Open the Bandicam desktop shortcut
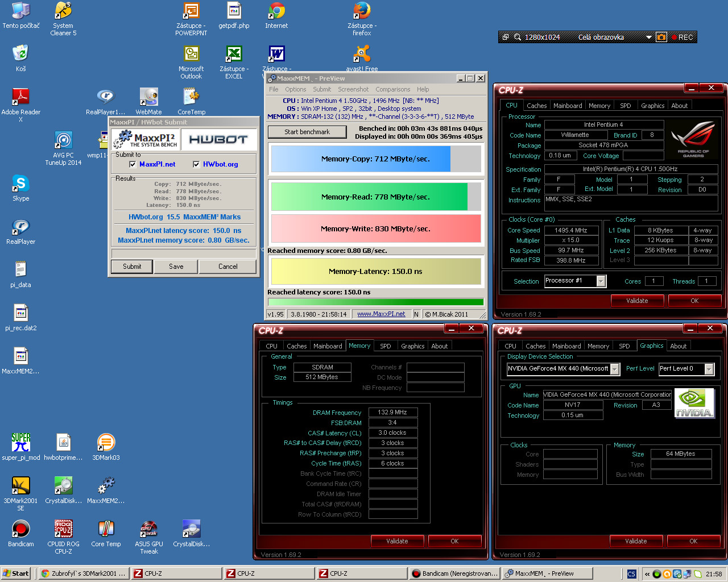Screen dimensions: 728x582 [x=21, y=529]
